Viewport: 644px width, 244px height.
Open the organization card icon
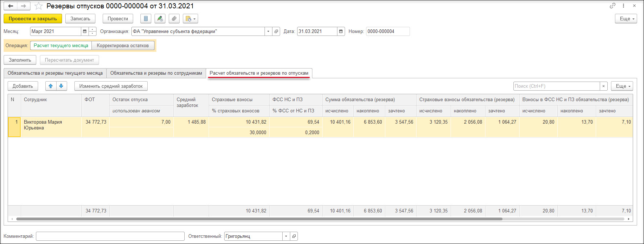click(x=276, y=32)
